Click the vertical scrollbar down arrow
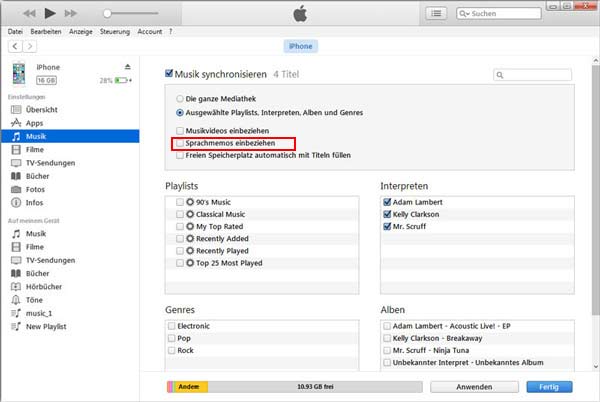This screenshot has width=600, height=402. click(x=596, y=367)
